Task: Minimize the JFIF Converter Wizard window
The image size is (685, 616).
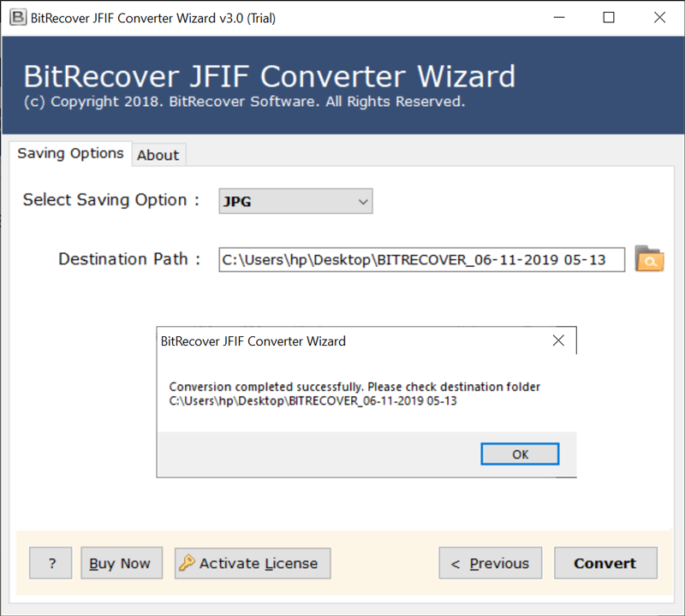Action: pos(559,17)
